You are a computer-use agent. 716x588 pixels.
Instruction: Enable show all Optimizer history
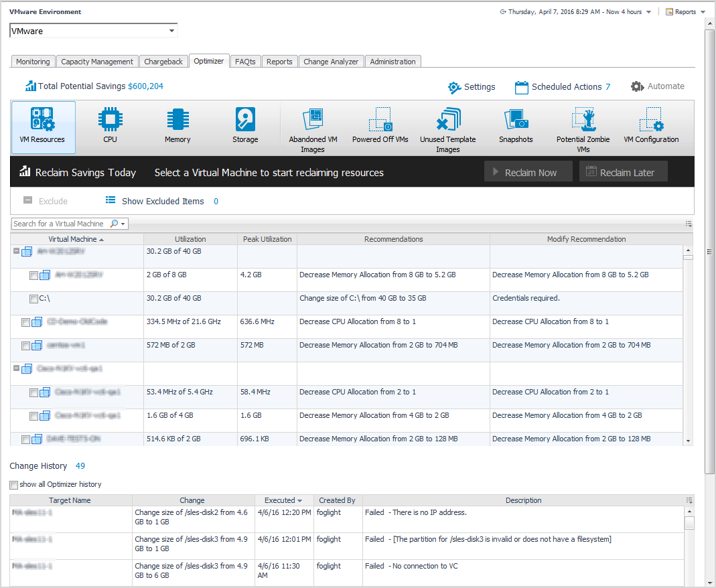[14, 485]
